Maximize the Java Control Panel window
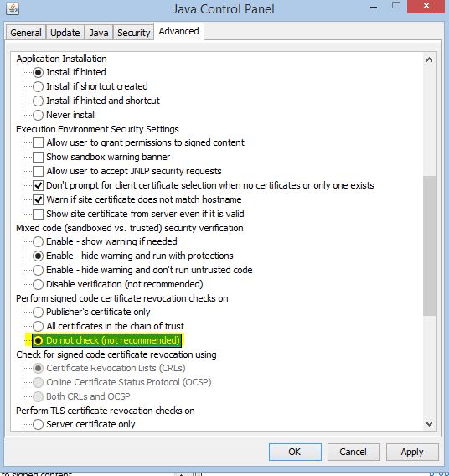 (x=396, y=6)
